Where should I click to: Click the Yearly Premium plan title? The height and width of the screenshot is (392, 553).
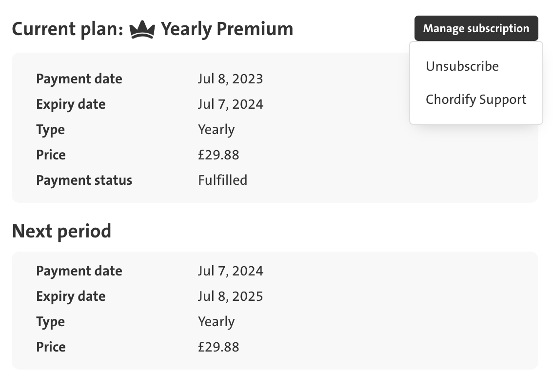(x=227, y=29)
